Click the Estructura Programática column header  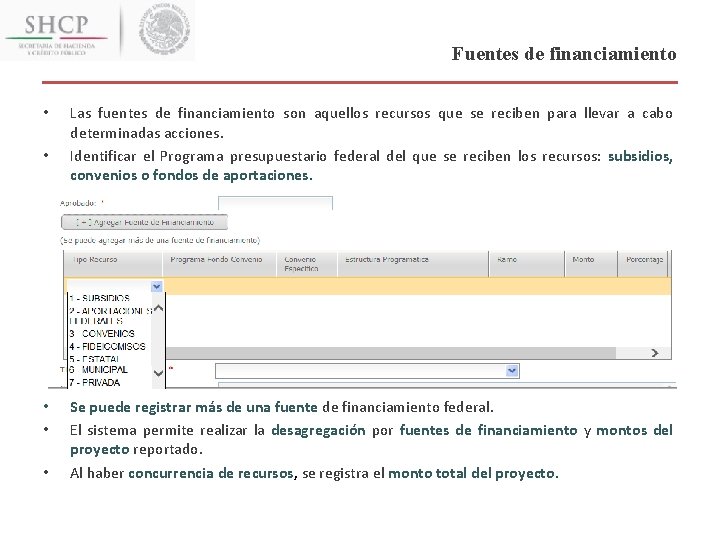click(413, 264)
